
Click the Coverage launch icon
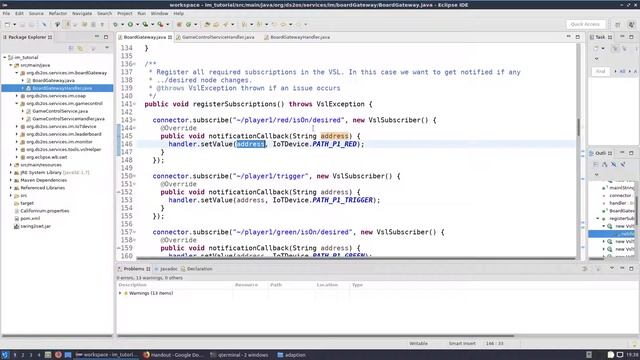pyautogui.click(x=145, y=24)
